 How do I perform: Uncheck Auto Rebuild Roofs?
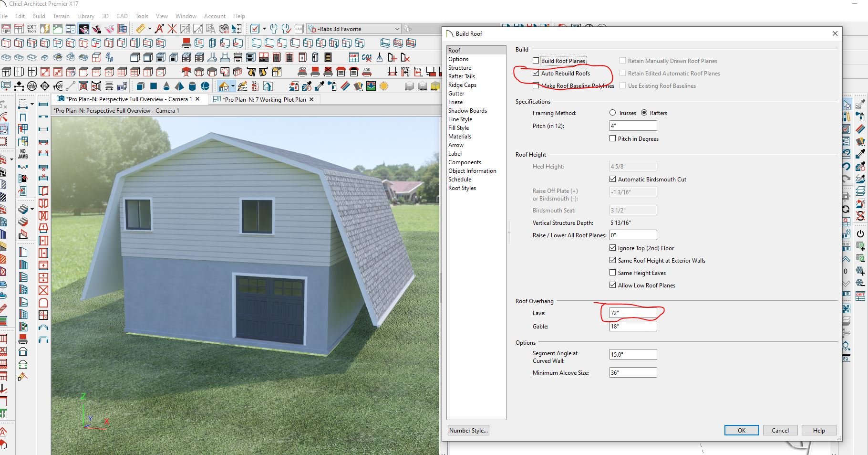(x=536, y=73)
